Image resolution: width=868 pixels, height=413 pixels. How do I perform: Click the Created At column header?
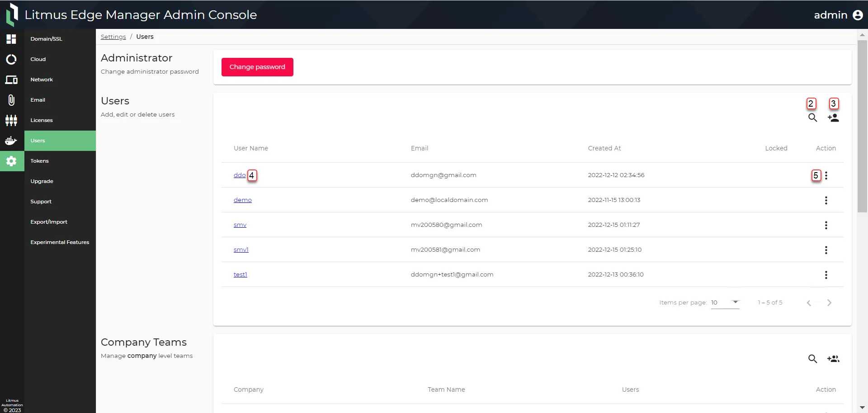tap(604, 148)
